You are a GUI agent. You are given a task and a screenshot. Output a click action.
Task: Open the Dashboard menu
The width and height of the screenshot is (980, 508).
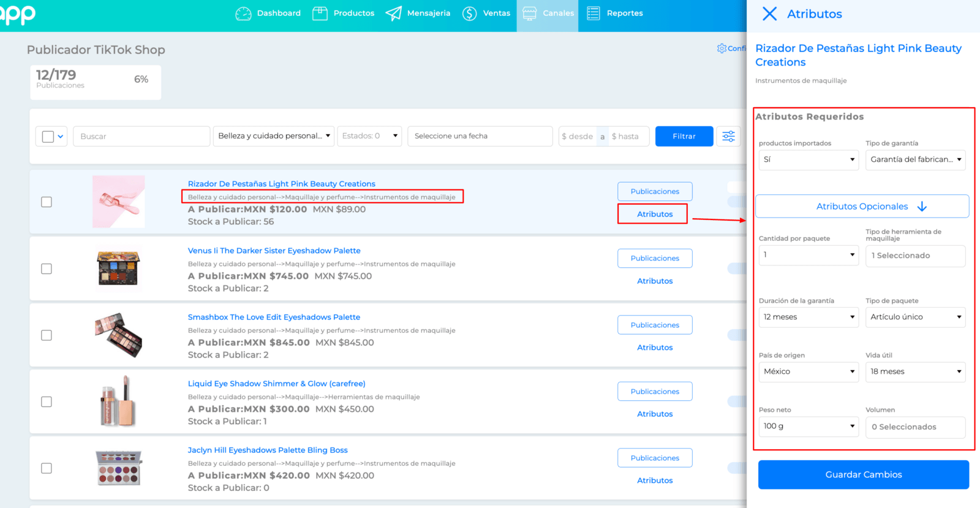[x=279, y=13]
